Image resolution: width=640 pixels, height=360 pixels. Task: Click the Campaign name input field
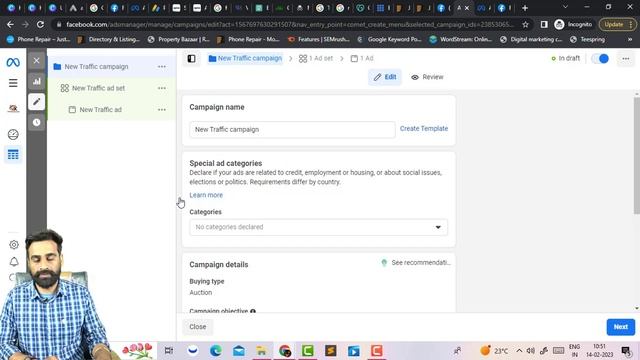pyautogui.click(x=292, y=129)
